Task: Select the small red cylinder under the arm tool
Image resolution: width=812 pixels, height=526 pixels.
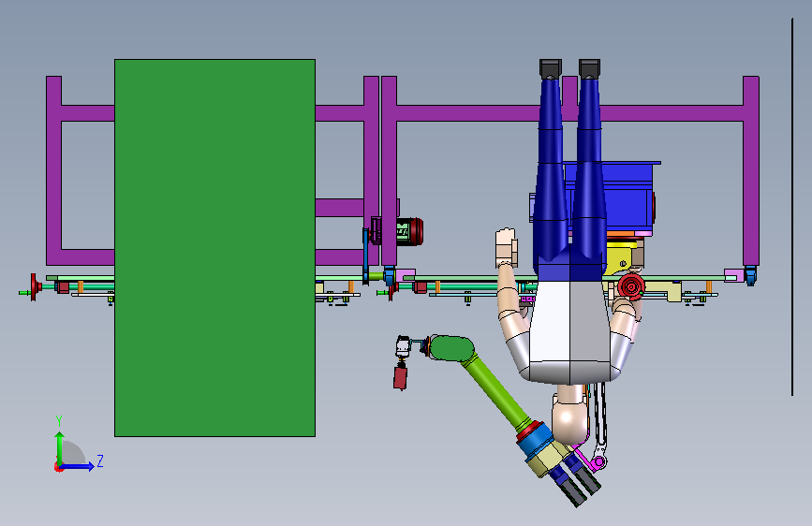Action: pos(400,377)
